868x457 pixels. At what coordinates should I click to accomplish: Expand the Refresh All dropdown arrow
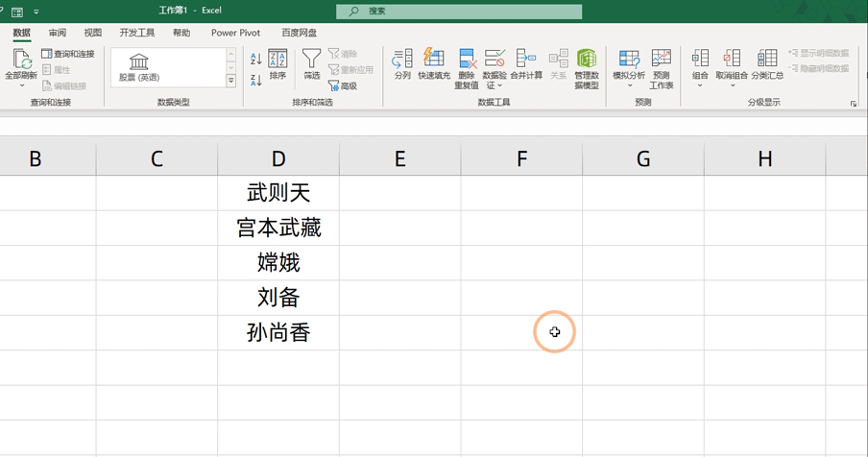tap(21, 85)
